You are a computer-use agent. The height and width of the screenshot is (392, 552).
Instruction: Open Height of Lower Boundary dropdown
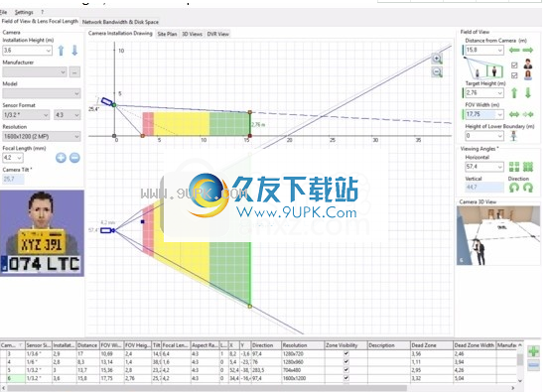point(499,136)
